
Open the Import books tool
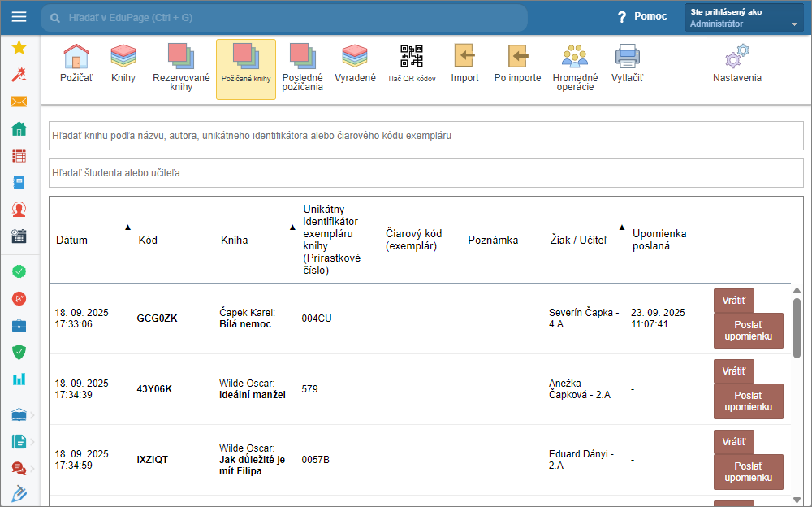coord(464,65)
